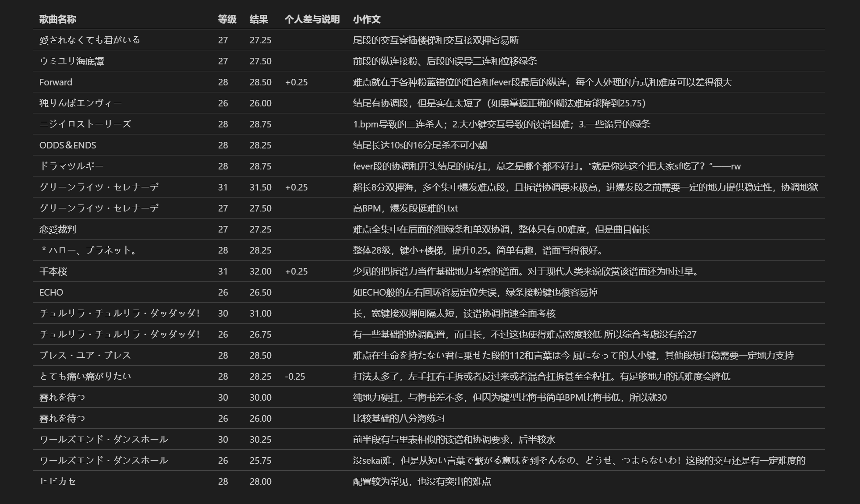Click the comment 配置较为常见，也没有突出的难点
This screenshot has height=504, width=860.
422,481
